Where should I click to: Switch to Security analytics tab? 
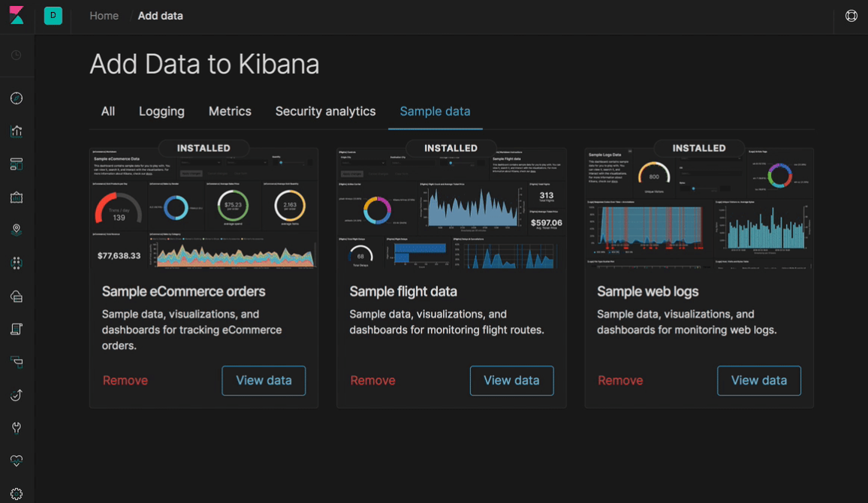[326, 111]
